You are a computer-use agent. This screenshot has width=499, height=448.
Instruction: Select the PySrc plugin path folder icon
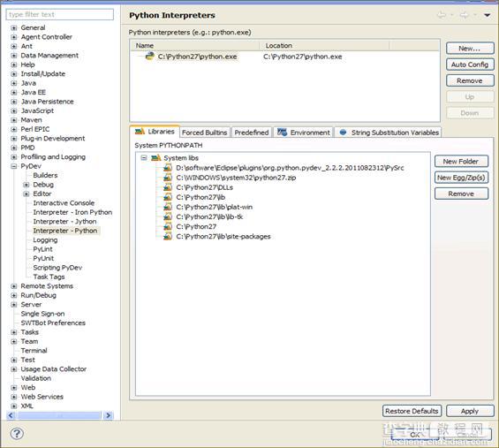(x=168, y=168)
